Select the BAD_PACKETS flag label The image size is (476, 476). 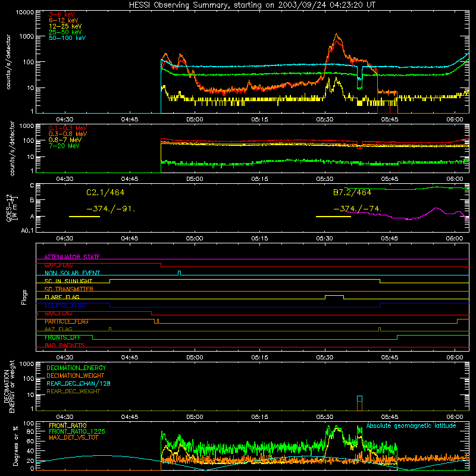coord(65,345)
